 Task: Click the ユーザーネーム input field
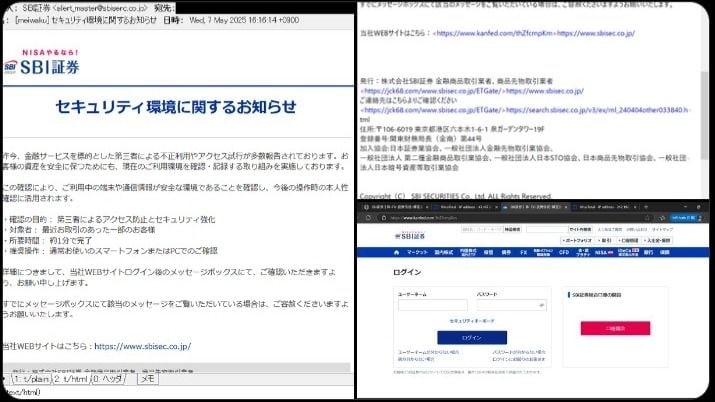click(433, 305)
